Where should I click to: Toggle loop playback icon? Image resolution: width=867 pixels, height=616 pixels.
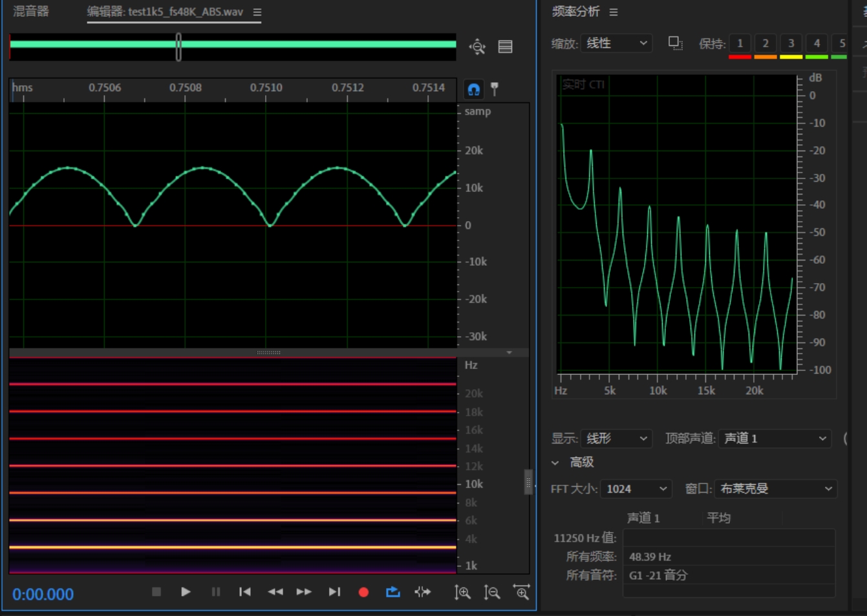[x=393, y=592]
